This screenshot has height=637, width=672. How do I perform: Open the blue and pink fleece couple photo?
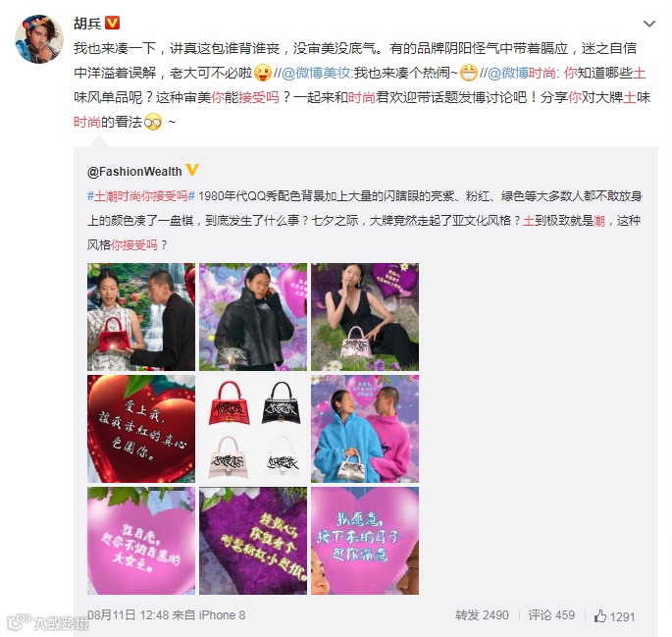click(x=365, y=429)
